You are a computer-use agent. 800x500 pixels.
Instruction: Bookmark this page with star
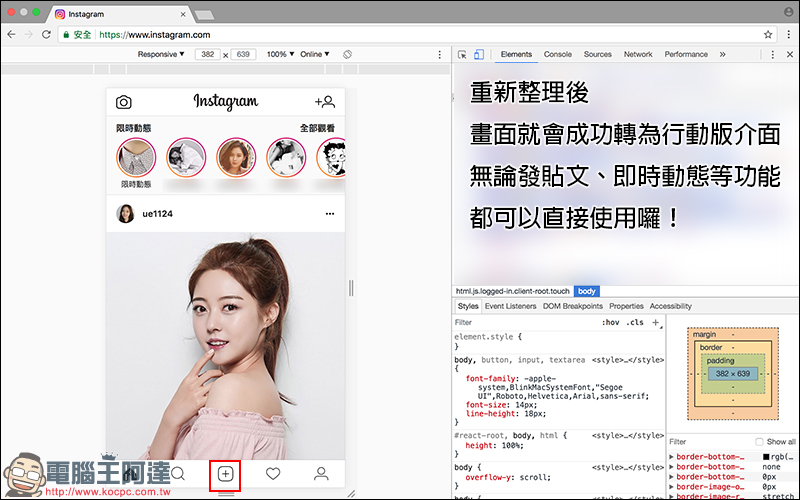click(x=768, y=35)
